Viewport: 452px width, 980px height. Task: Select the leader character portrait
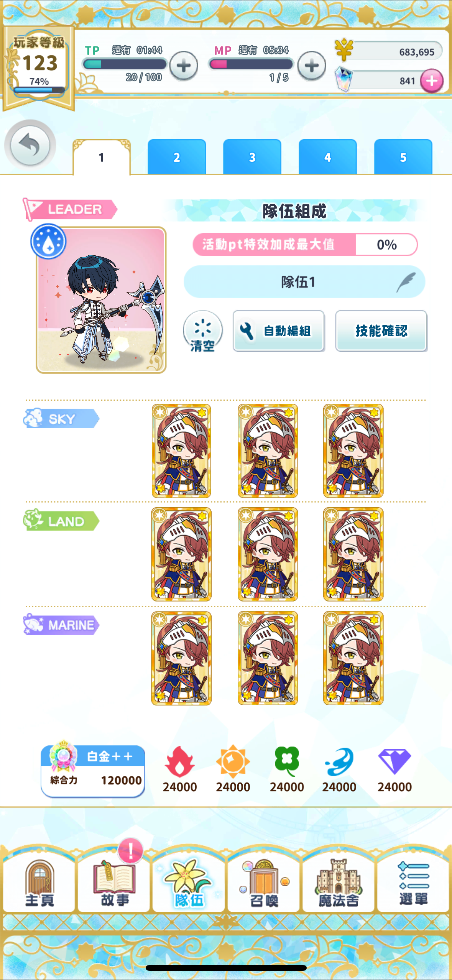point(101,300)
